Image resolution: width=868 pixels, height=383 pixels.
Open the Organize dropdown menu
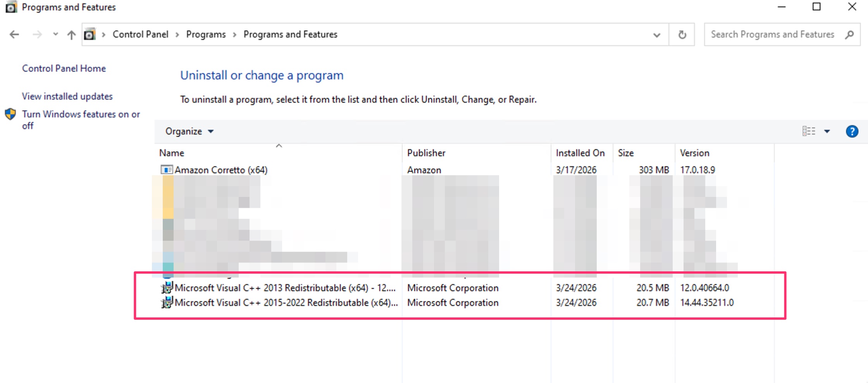coord(189,131)
